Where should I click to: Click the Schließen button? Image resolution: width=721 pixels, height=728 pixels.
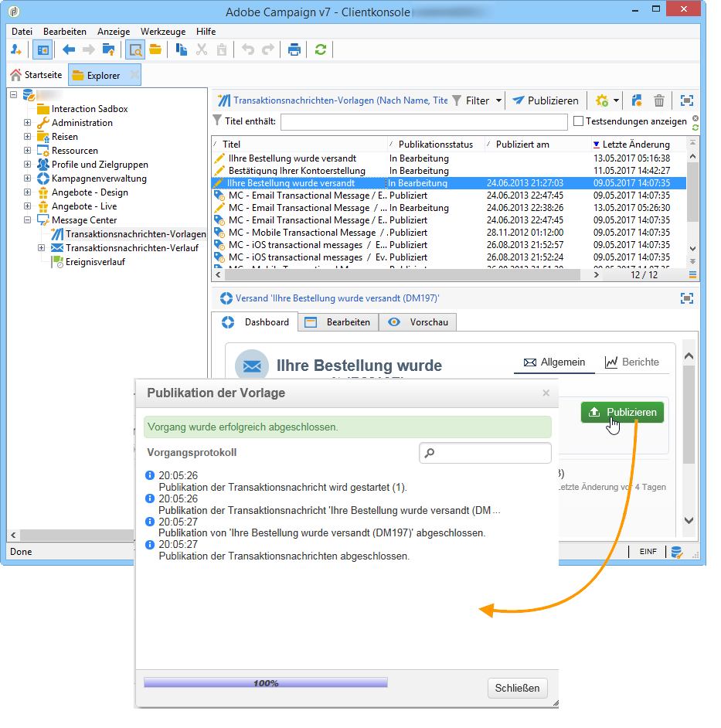click(x=517, y=688)
